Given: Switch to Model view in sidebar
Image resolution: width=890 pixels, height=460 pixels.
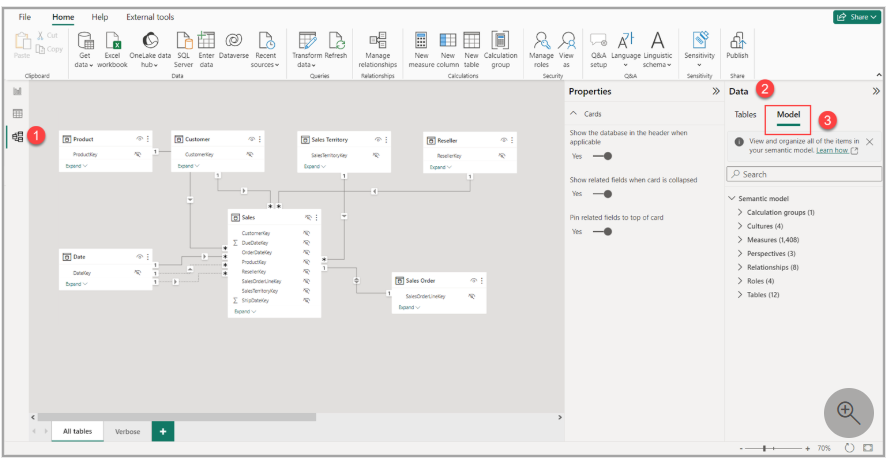Looking at the screenshot, I should [18, 136].
